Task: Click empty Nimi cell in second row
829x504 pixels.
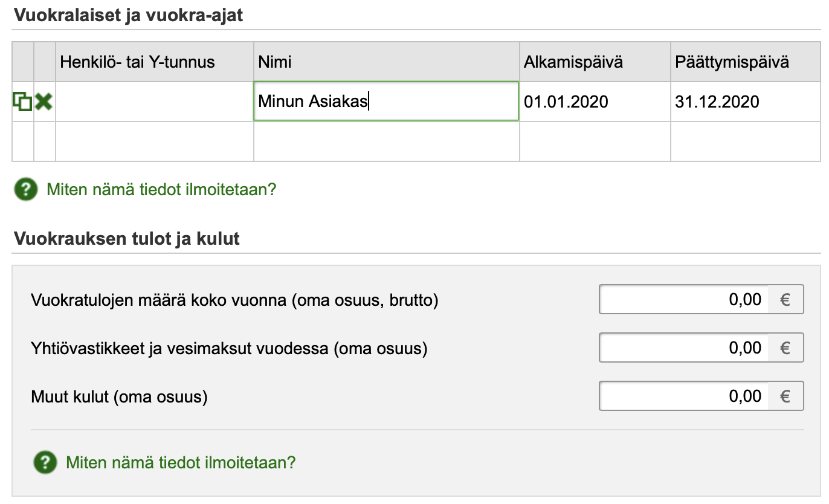Action: pyautogui.click(x=385, y=141)
